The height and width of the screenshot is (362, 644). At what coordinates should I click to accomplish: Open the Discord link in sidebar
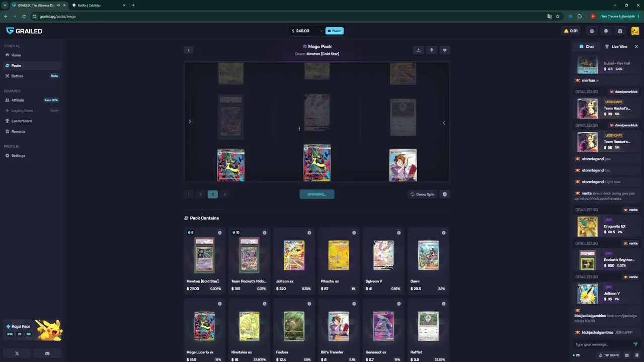47,353
